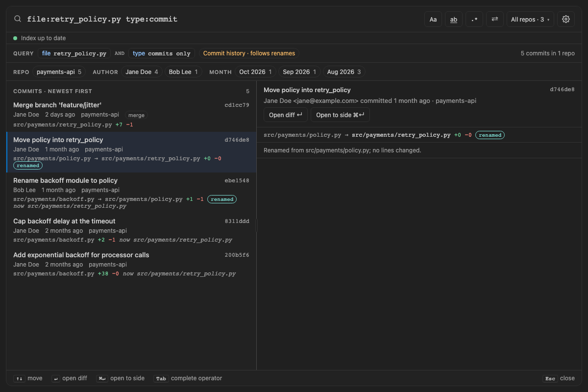Click the file retry_policy.py query chip
588x392 pixels.
point(74,53)
